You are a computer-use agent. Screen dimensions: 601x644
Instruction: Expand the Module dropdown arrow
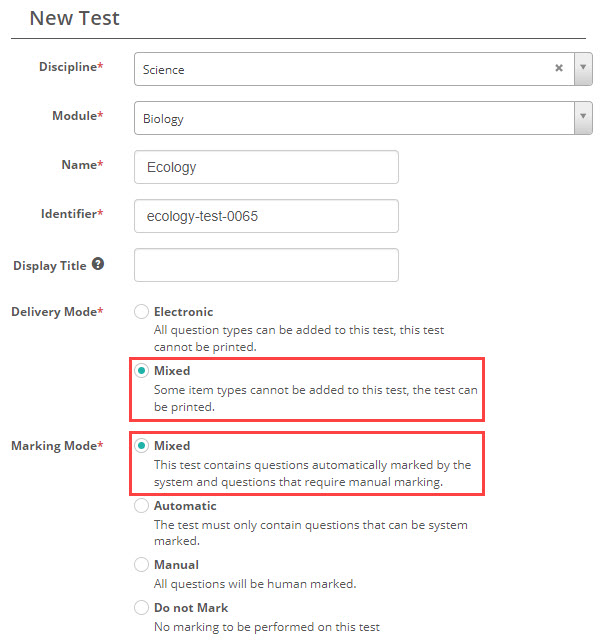pos(583,118)
